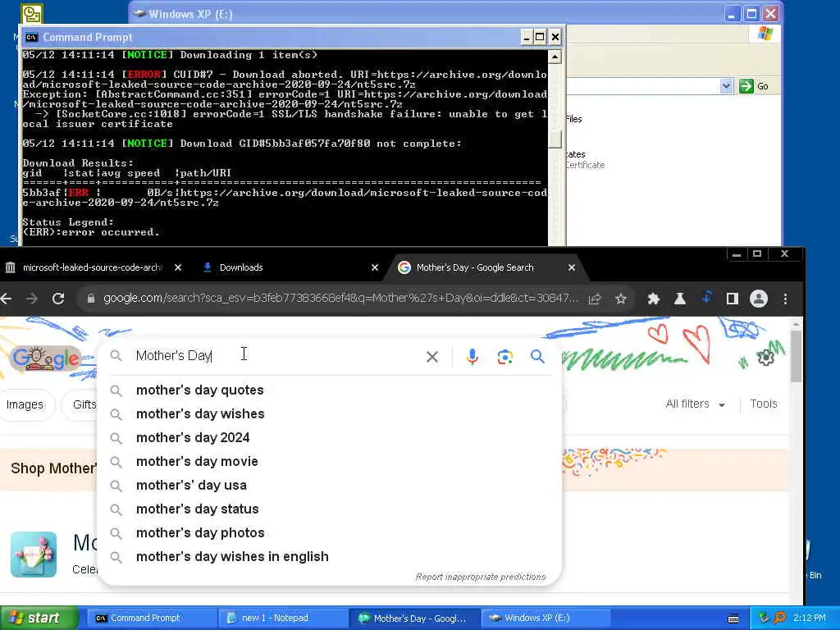The width and height of the screenshot is (840, 630).
Task: Choose suggestion mother's day status
Action: pos(330,509)
